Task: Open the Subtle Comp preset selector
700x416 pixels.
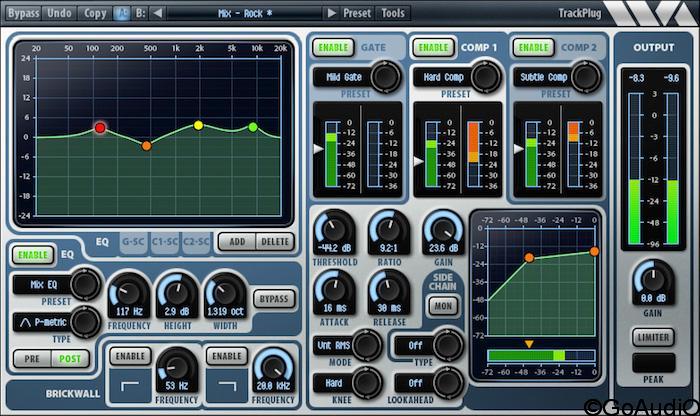Action: click(x=557, y=77)
